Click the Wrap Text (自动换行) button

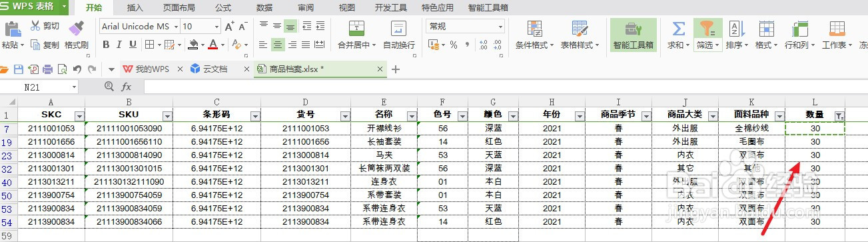[398, 35]
